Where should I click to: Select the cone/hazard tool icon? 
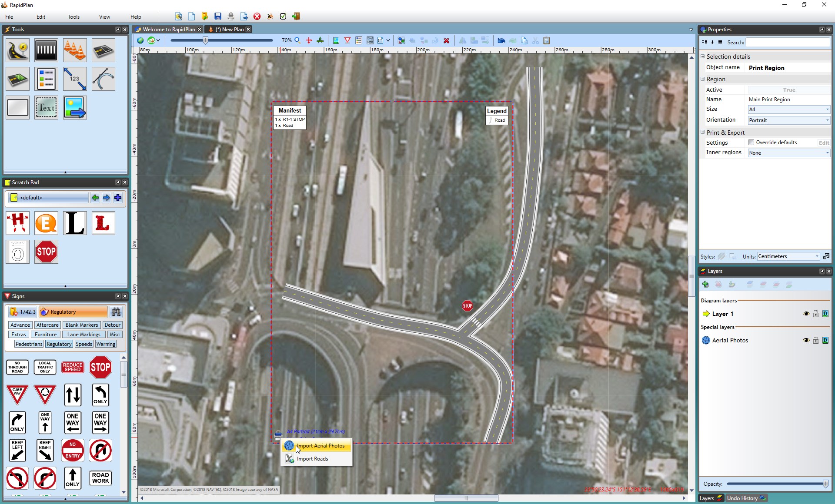(x=74, y=50)
